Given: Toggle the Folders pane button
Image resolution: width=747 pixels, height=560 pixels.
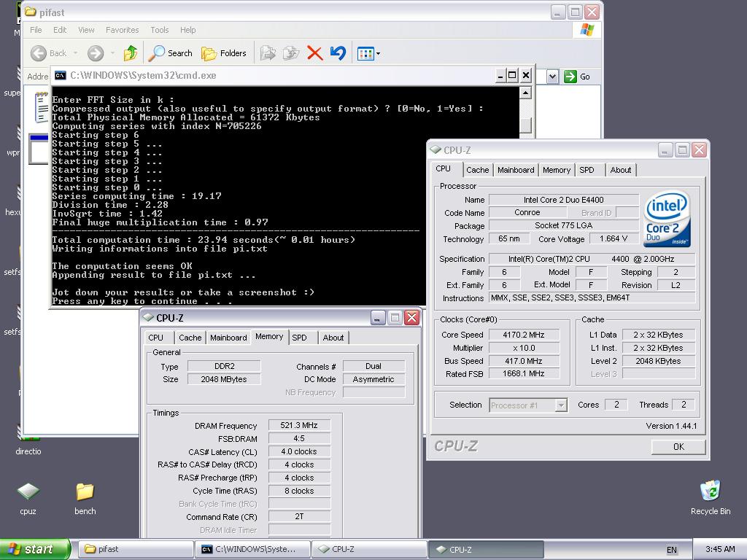Looking at the screenshot, I should click(x=224, y=53).
